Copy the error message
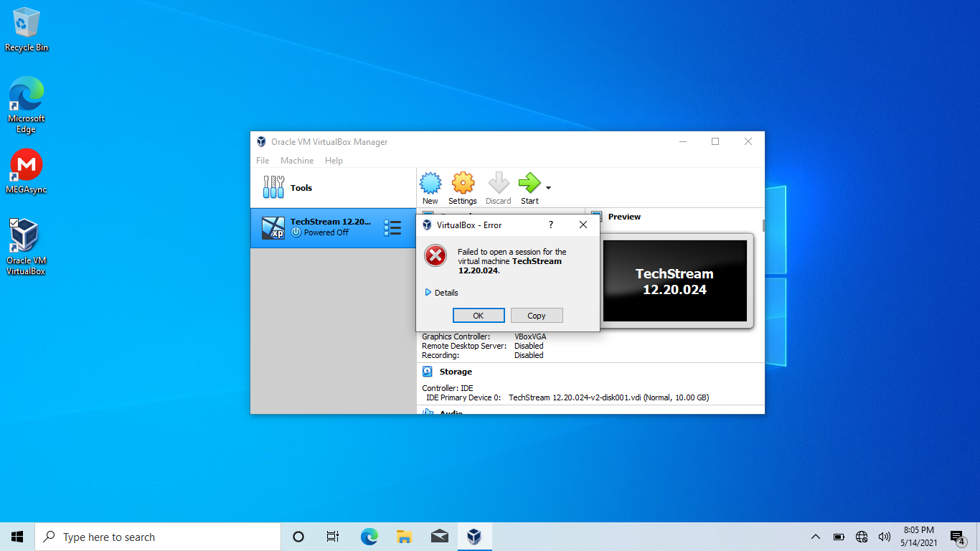The height and width of the screenshot is (551, 980). 537,316
